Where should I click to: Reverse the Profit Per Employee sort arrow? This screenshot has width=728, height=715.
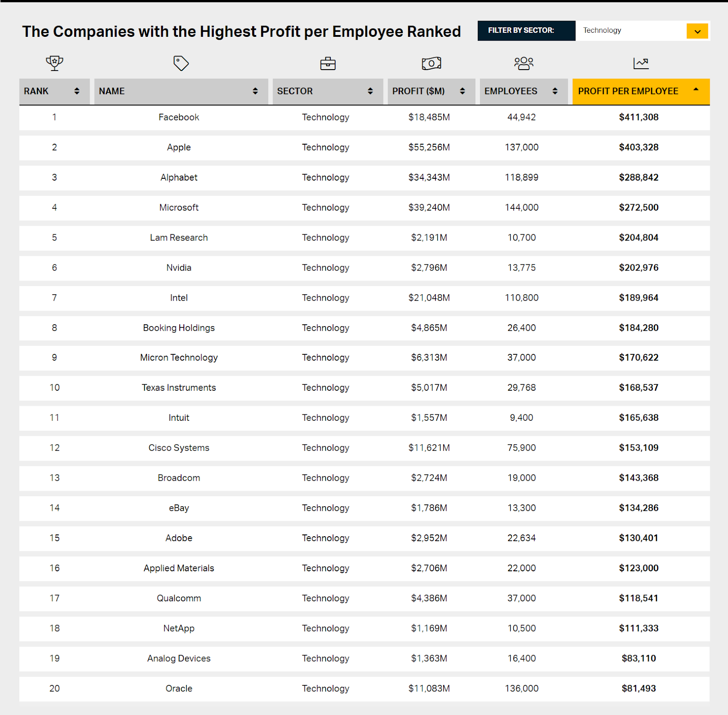click(696, 90)
